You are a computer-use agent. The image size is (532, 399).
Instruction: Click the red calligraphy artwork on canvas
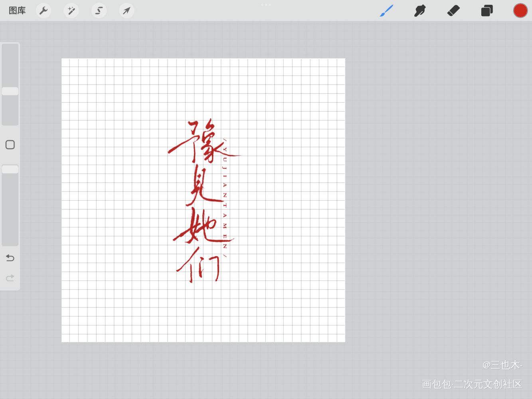204,201
